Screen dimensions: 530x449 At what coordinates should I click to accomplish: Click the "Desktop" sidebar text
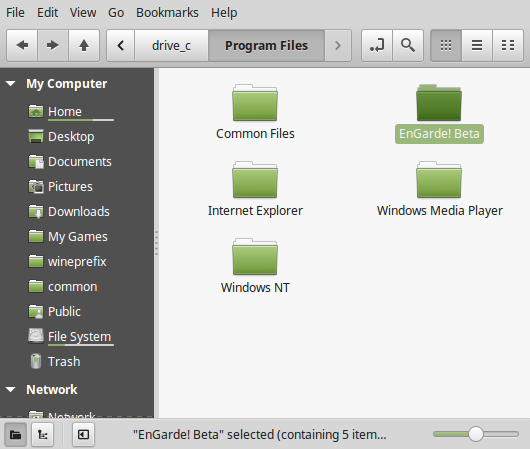(71, 137)
